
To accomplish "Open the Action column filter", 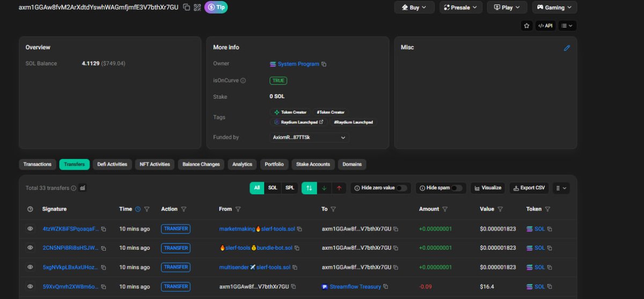I will point(184,209).
